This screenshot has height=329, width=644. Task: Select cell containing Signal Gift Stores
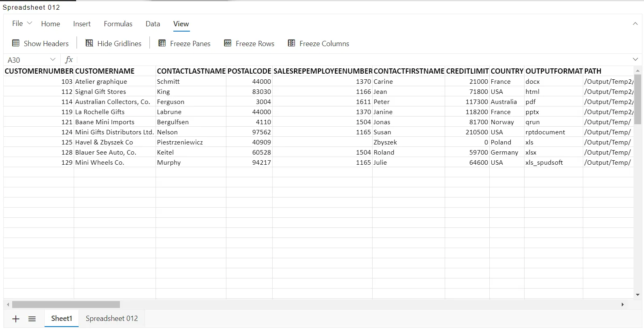[x=115, y=91]
